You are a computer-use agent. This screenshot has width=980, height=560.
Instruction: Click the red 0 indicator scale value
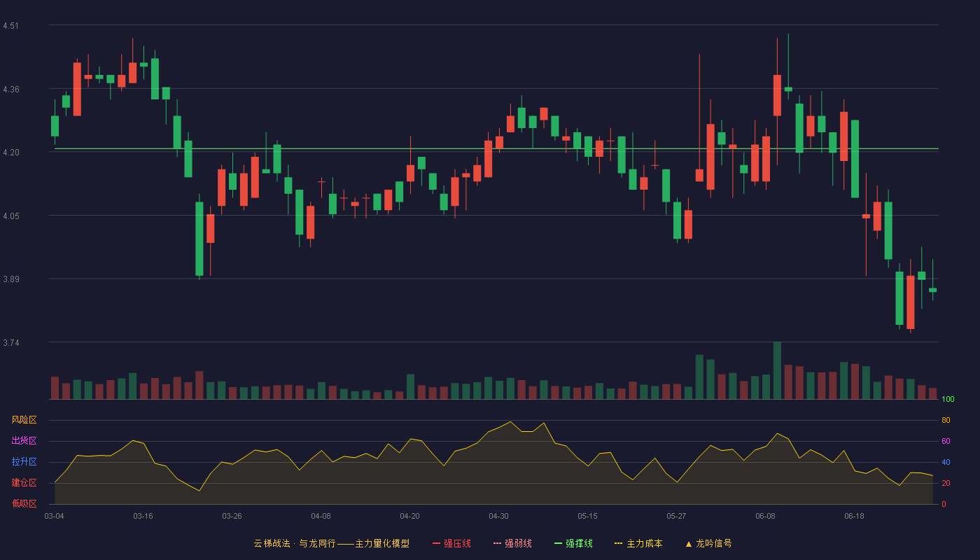point(944,504)
